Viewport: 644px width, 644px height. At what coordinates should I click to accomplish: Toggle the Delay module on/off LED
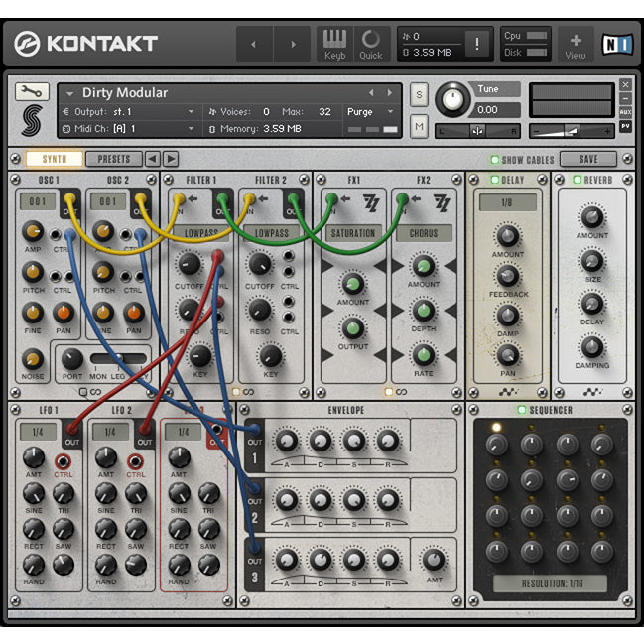(495, 180)
